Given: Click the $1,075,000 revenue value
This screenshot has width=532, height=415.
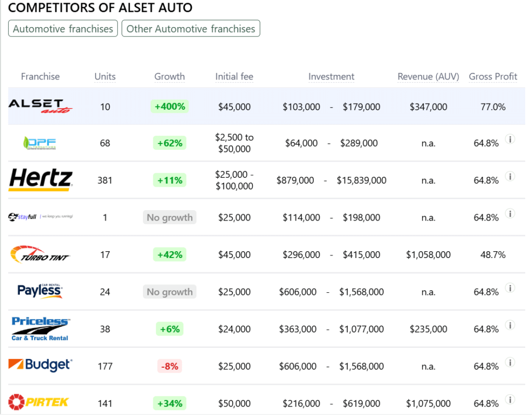Looking at the screenshot, I should click(x=428, y=403).
